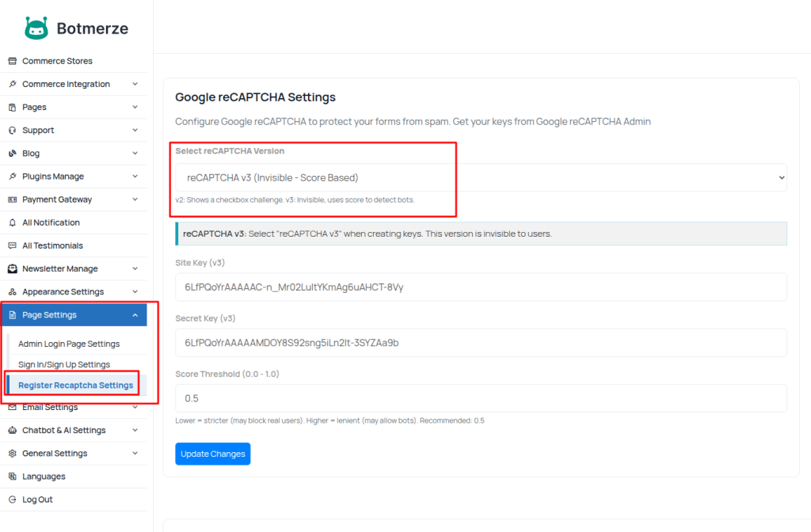Click the Log Out icon
This screenshot has height=532, width=811.
[13, 500]
